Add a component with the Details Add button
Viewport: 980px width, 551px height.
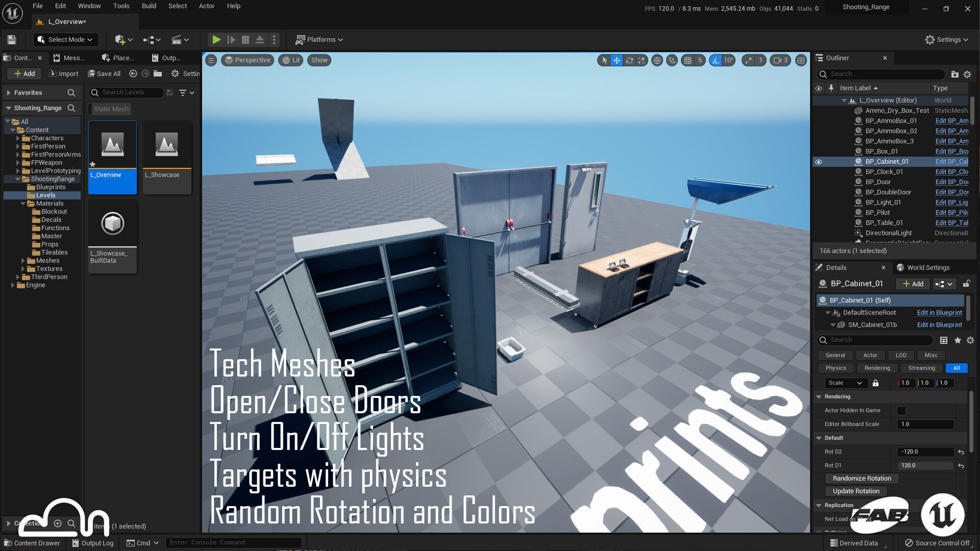[x=913, y=284]
